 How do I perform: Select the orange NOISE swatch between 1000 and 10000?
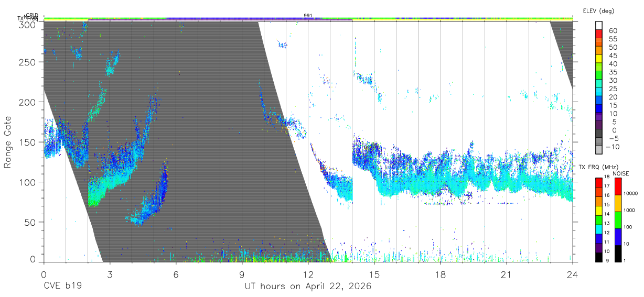[618, 203]
